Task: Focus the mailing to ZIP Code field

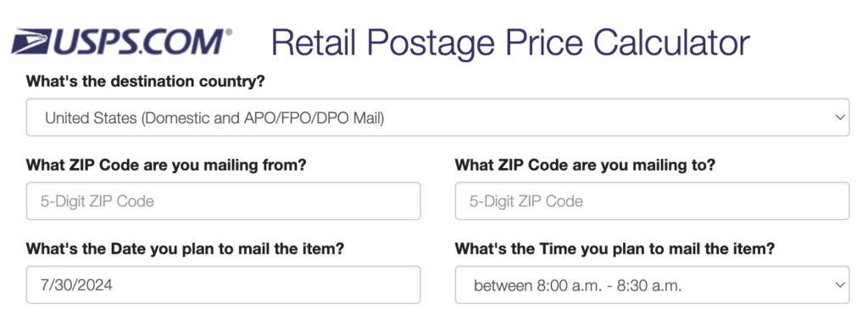Action: click(x=652, y=200)
